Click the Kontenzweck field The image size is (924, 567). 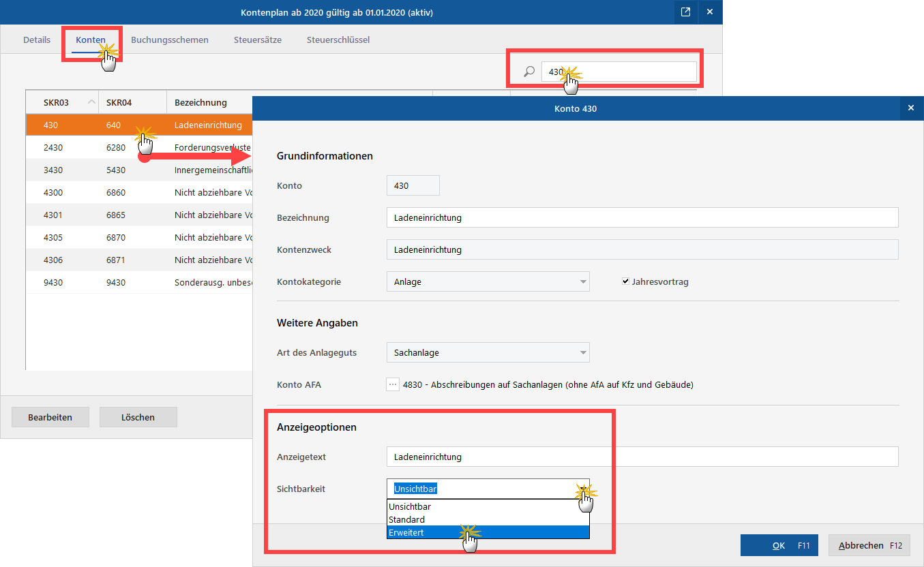point(642,249)
